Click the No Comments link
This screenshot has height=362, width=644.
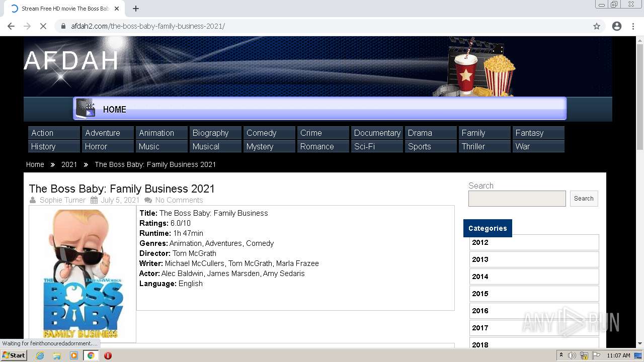click(179, 200)
